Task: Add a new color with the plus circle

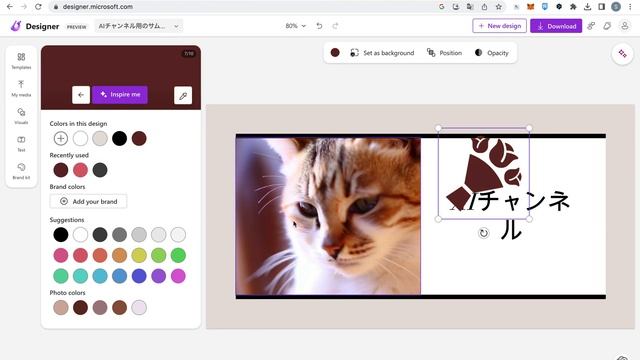Action: tap(61, 138)
